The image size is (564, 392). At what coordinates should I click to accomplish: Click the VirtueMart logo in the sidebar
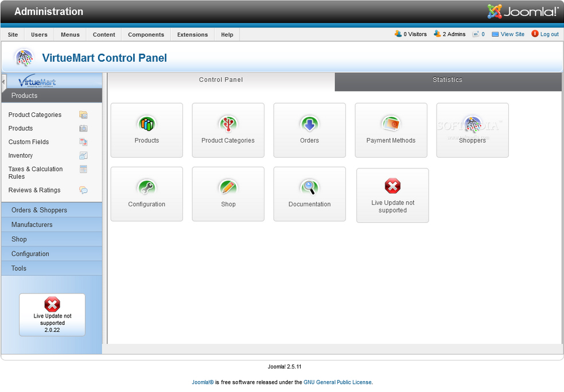(x=37, y=81)
